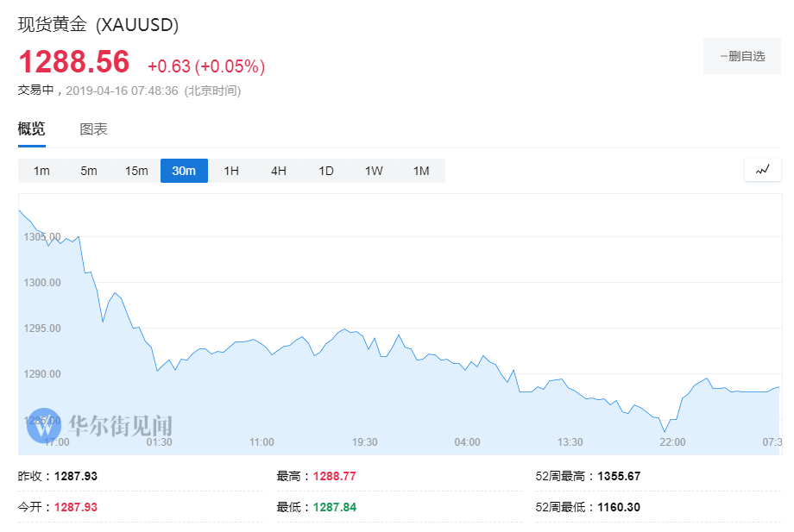
Task: Toggle chart to 1H view
Action: point(230,171)
